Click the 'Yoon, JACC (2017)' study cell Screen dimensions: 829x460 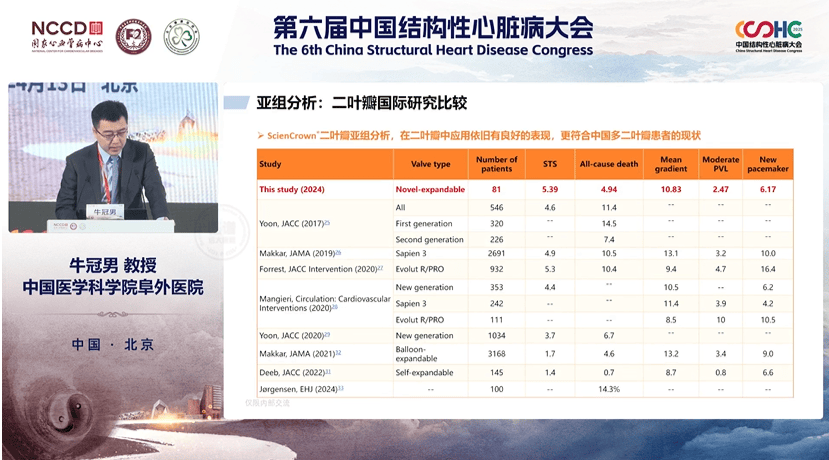(x=294, y=223)
